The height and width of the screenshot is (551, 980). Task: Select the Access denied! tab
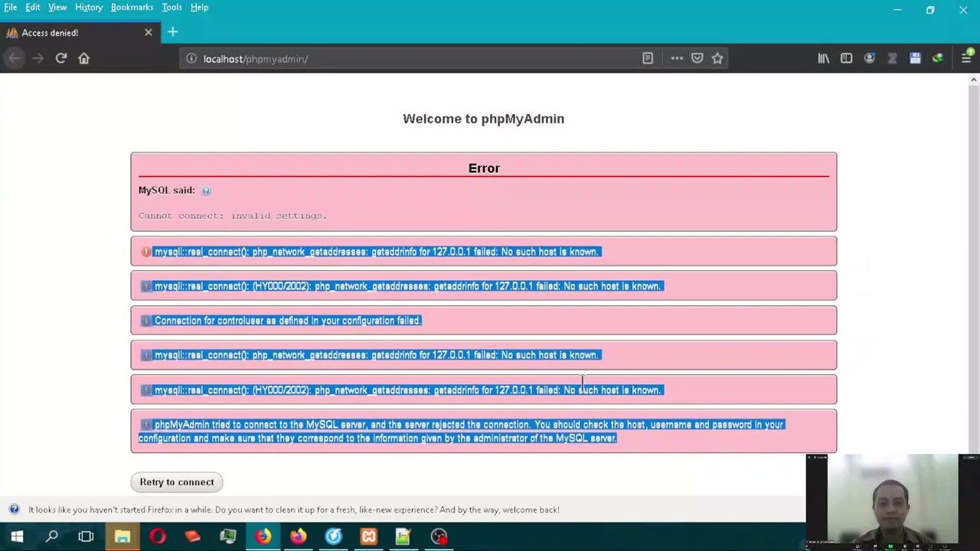coord(80,32)
